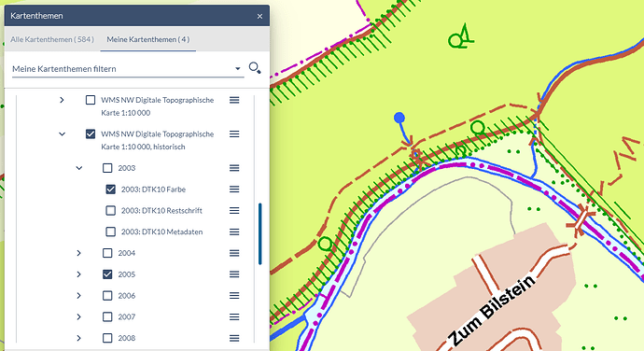Select the Meine Kartenthemen (4) tab

(147, 39)
